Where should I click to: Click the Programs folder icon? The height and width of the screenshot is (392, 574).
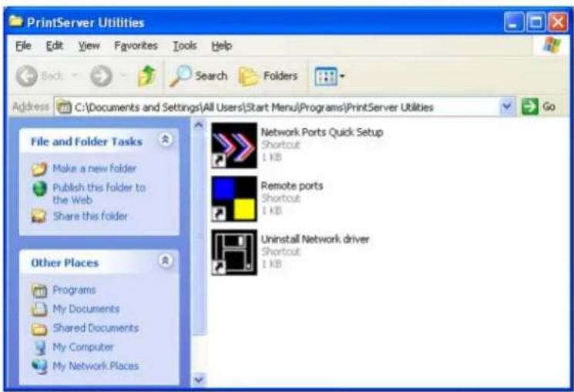[x=39, y=290]
